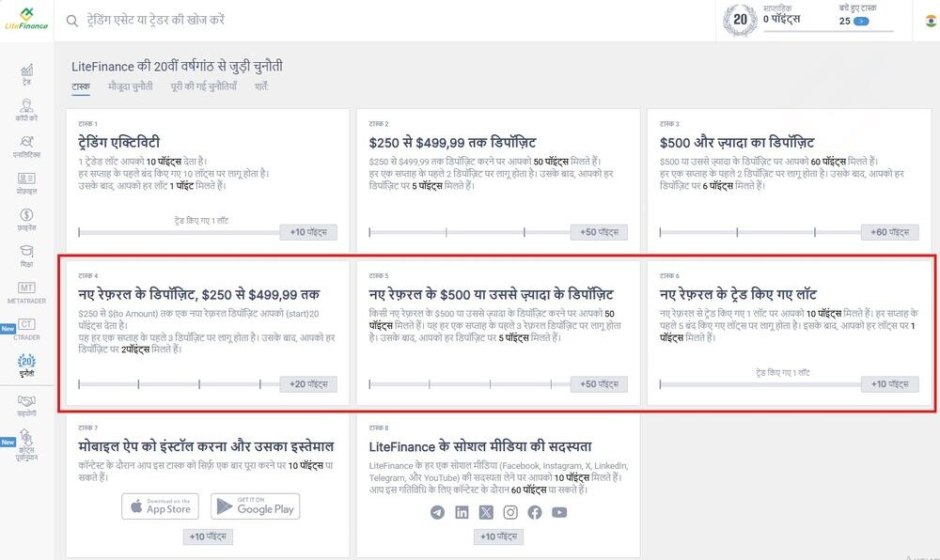Click Task 2 deposit progress bar
940x560 pixels.
click(469, 232)
